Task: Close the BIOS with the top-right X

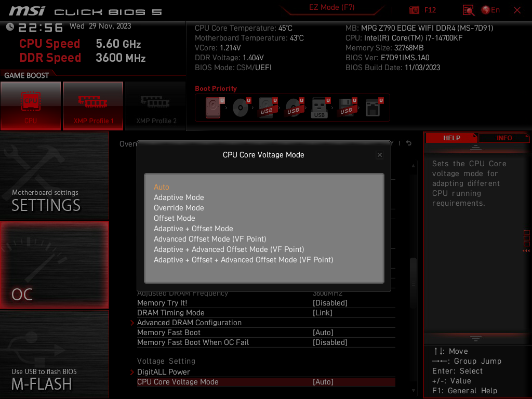Action: (x=517, y=10)
